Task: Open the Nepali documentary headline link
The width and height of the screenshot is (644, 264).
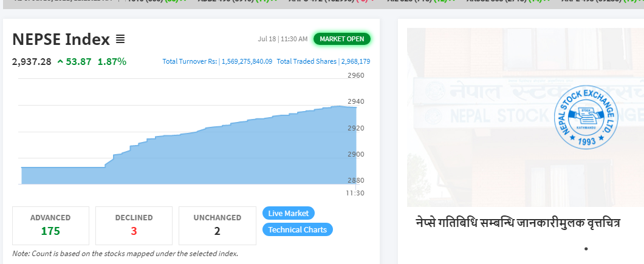Action: click(518, 222)
